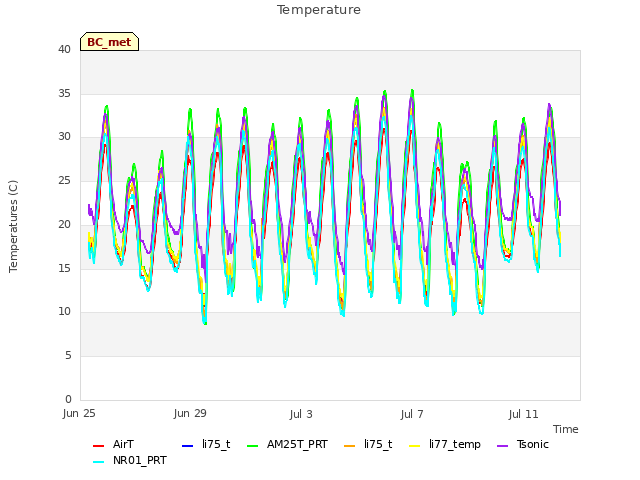Click the Jul 11 axis label
The height and width of the screenshot is (480, 640).
point(523,414)
